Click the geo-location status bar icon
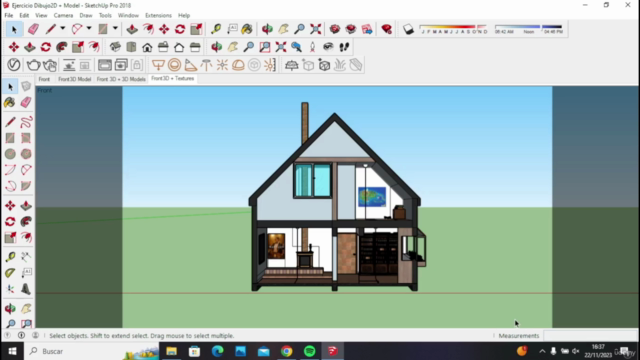Screen dimensions: 640x360 (7, 336)
